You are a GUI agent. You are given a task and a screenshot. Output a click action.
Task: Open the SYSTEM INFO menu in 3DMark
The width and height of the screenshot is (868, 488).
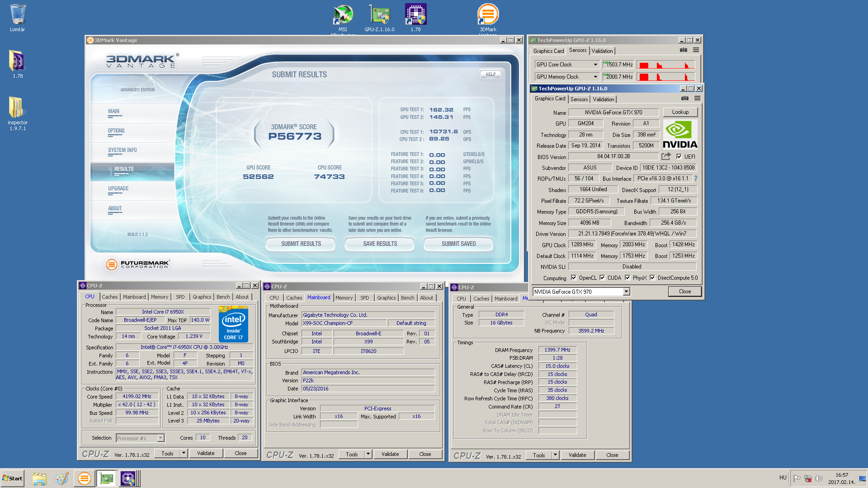[122, 150]
